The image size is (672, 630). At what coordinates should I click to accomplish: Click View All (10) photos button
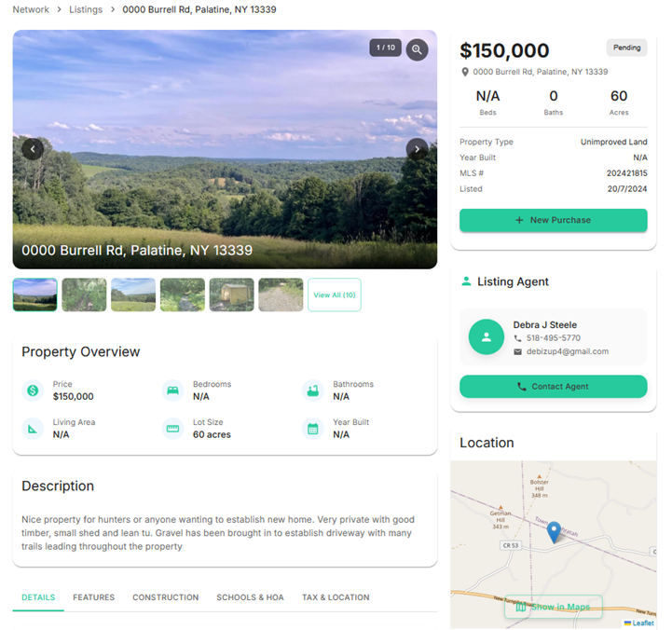pyautogui.click(x=334, y=294)
